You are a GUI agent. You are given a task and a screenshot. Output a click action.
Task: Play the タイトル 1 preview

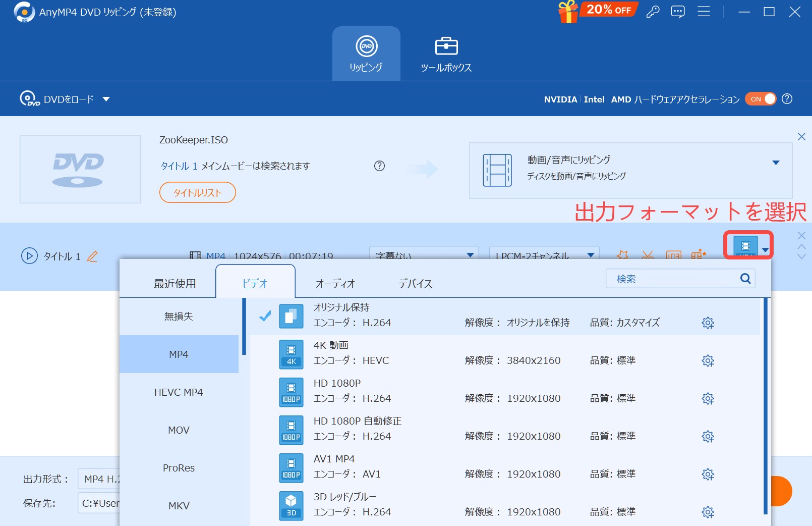pyautogui.click(x=29, y=256)
